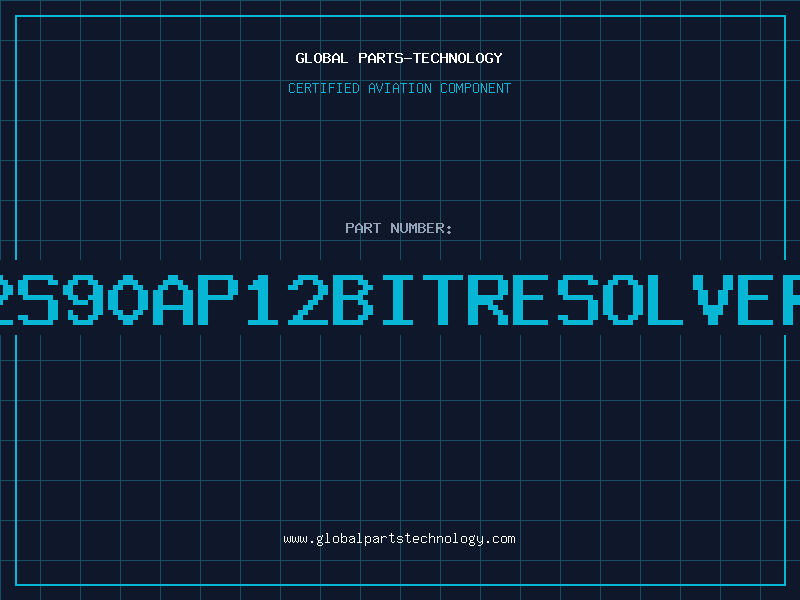The height and width of the screenshot is (600, 800).
Task: Click the large part number text '2S90AP12BITRESOLVER'
Action: (400, 300)
